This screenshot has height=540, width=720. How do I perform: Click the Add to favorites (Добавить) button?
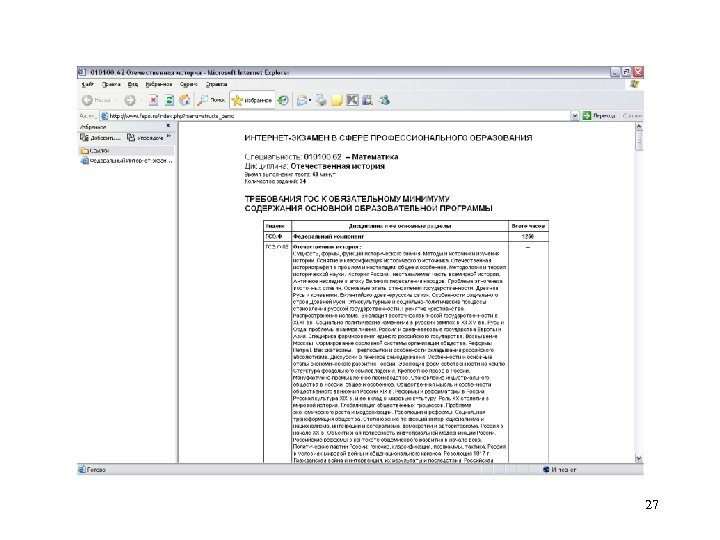(x=100, y=138)
